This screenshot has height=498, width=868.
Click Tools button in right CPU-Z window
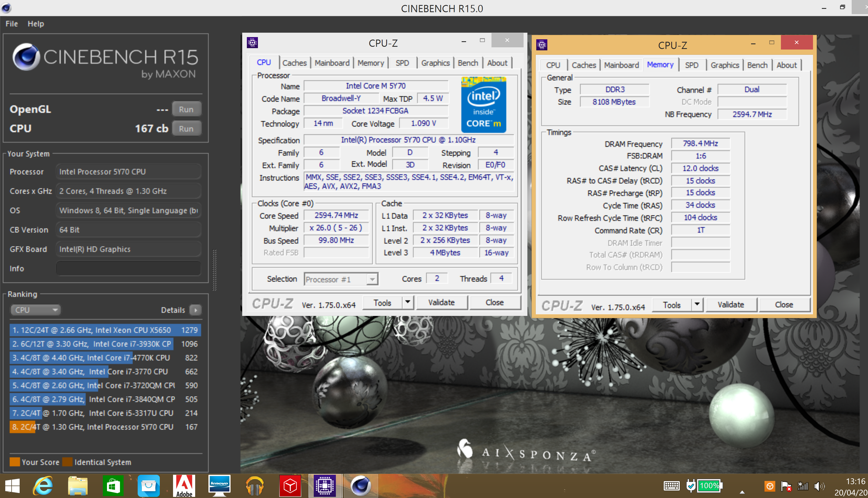coord(672,304)
